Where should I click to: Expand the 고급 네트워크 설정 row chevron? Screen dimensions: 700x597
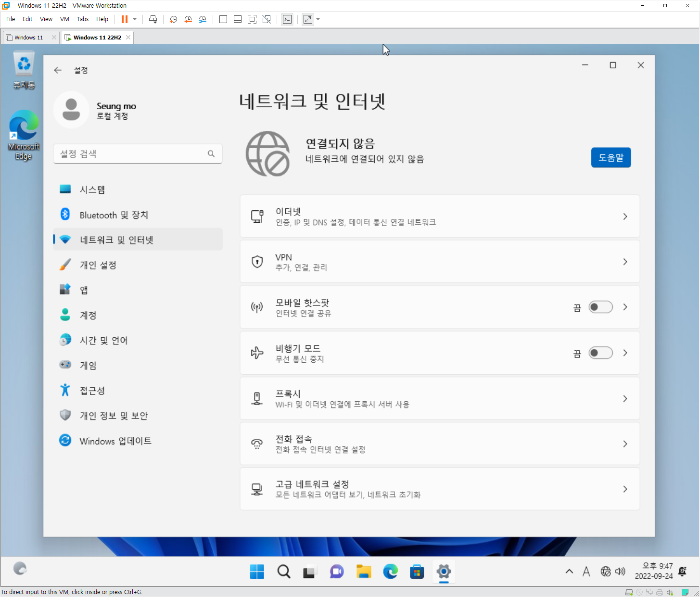coord(625,489)
